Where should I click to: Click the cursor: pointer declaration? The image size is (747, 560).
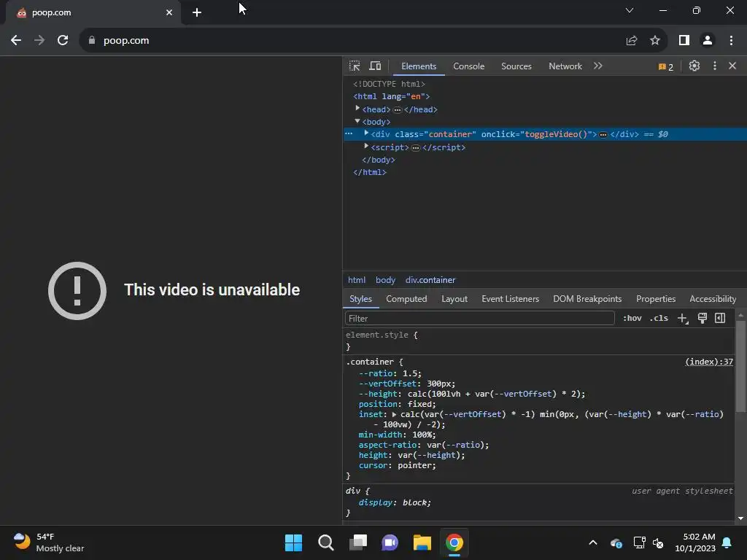click(398, 465)
